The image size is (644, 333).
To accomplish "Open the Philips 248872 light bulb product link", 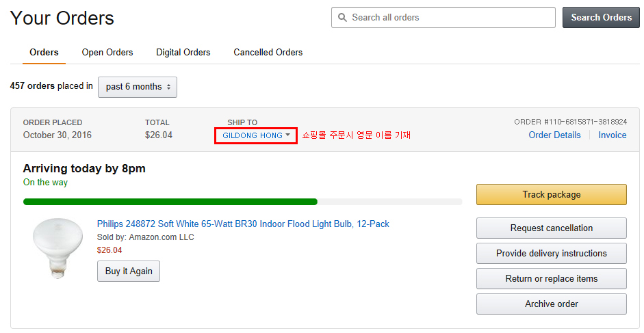I will click(x=243, y=224).
